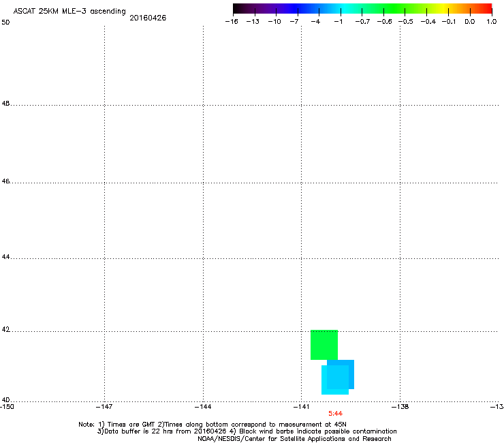Click the latitude label 44
This screenshot has height=443, width=504.
pos(5,257)
